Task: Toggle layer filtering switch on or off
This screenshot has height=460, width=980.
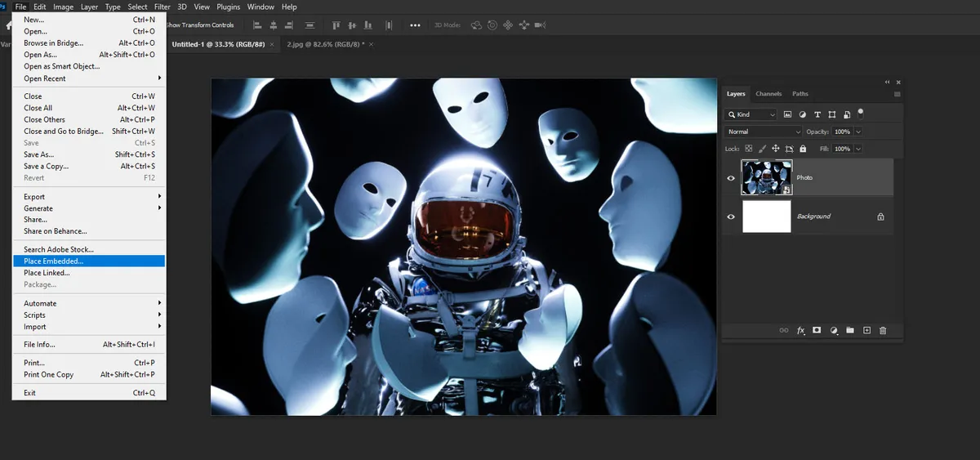Action: click(861, 114)
